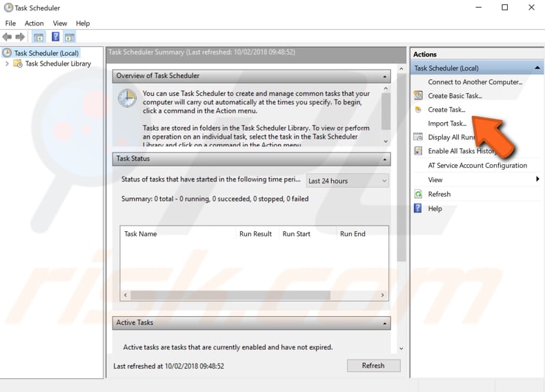The height and width of the screenshot is (392, 545).
Task: Open the Action menu
Action: point(34,23)
